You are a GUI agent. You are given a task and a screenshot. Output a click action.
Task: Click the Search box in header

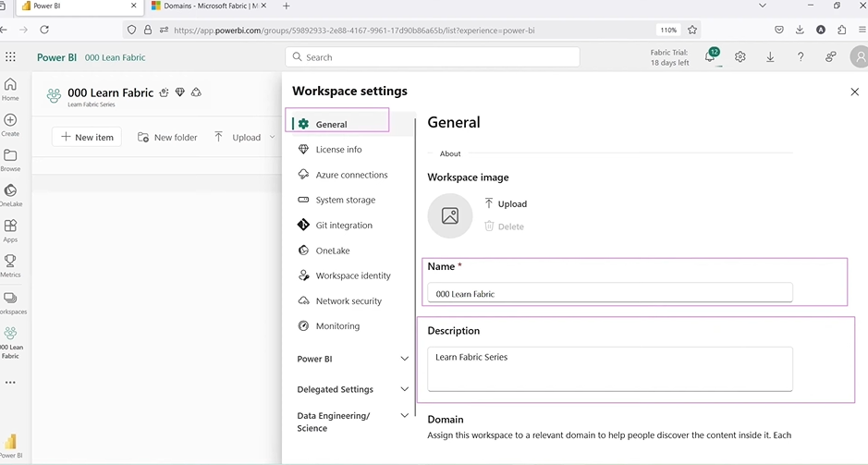coord(433,57)
